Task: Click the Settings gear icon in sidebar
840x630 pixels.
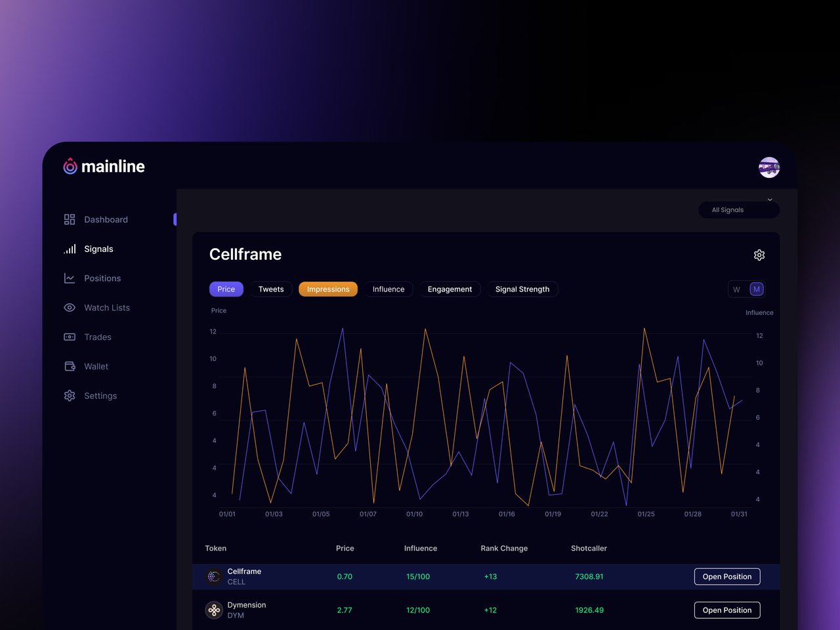Action: (x=70, y=396)
